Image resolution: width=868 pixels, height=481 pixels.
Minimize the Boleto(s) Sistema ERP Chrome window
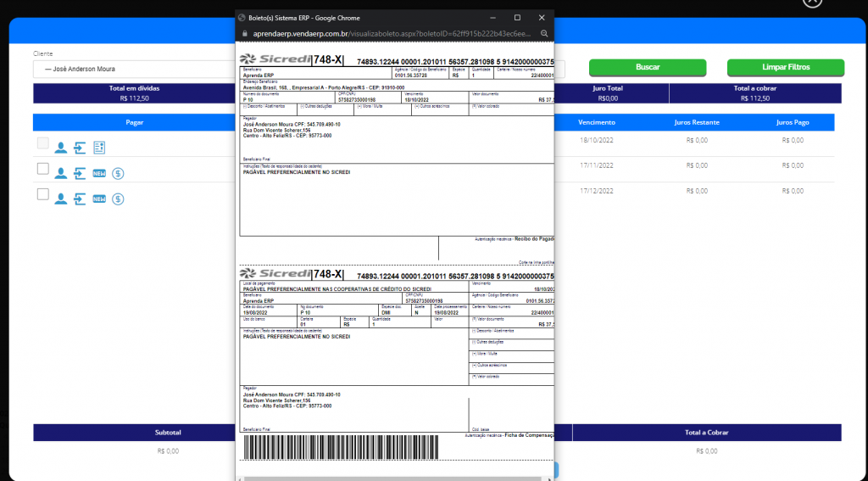(x=492, y=18)
